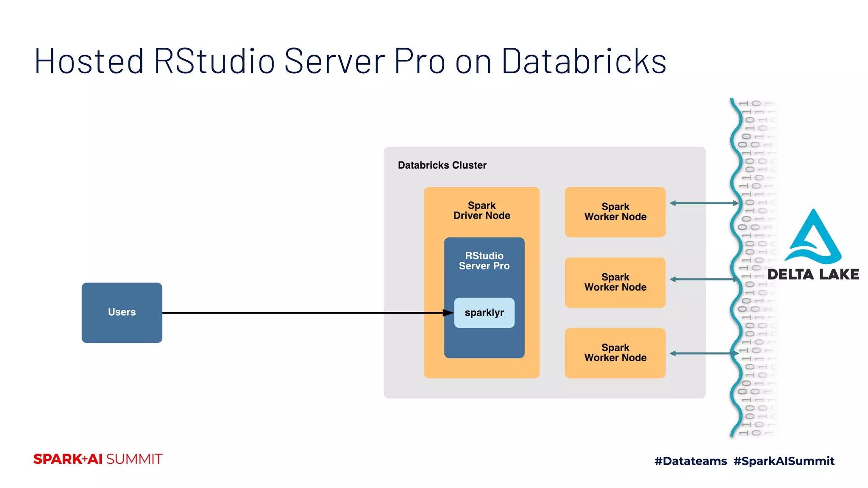The width and height of the screenshot is (868, 488).
Task: Click the Spark+AI Summit logo
Action: pyautogui.click(x=98, y=459)
